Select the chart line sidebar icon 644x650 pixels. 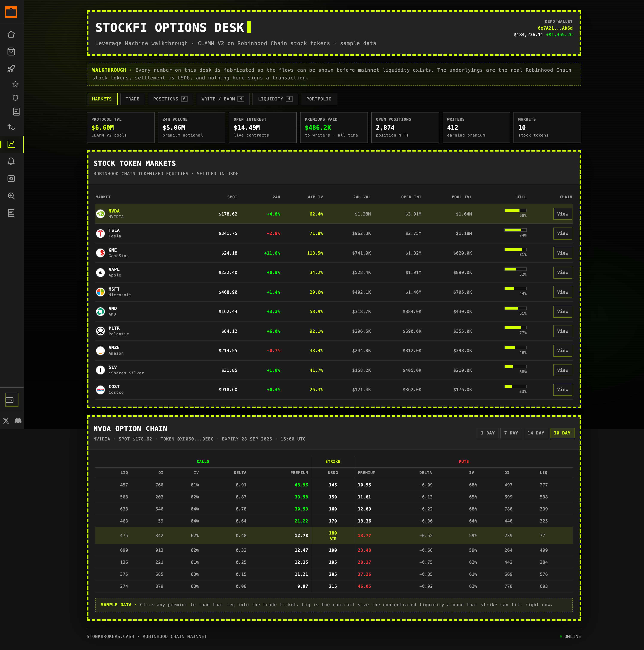pyautogui.click(x=11, y=144)
